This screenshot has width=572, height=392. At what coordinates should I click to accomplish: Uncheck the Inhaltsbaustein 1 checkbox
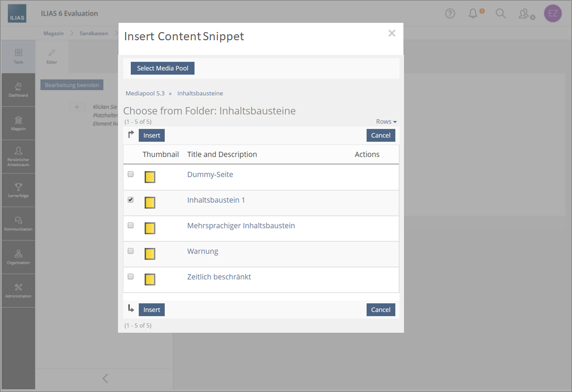(130, 200)
